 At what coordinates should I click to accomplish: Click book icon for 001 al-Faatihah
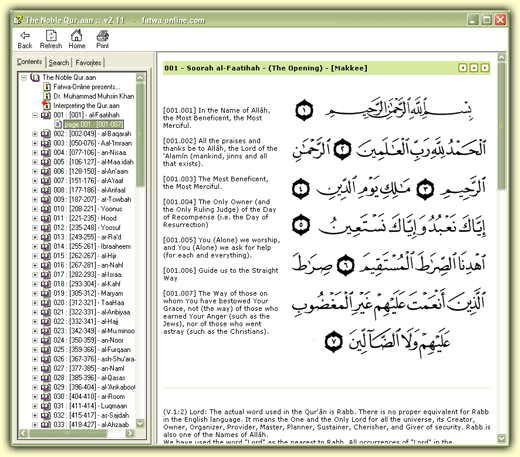coord(46,115)
